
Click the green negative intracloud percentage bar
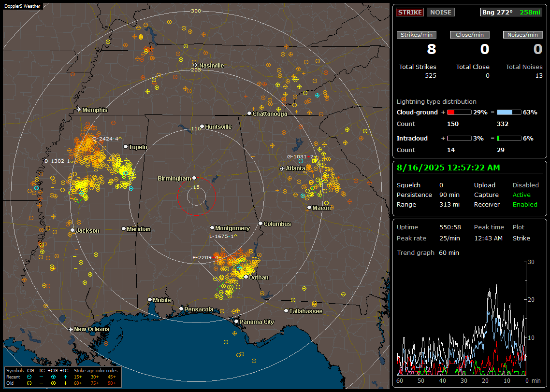click(x=509, y=139)
